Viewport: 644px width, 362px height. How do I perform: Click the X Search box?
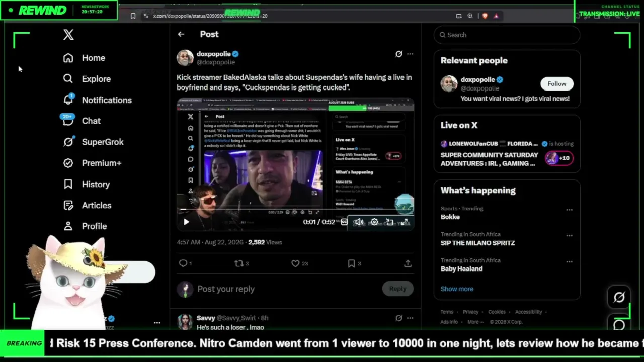tap(507, 35)
